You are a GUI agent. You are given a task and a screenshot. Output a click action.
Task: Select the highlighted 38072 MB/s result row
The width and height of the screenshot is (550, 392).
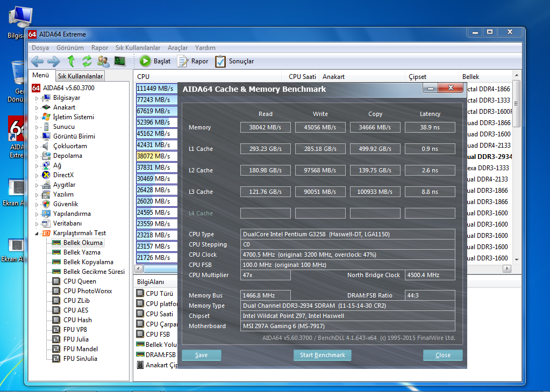point(156,156)
